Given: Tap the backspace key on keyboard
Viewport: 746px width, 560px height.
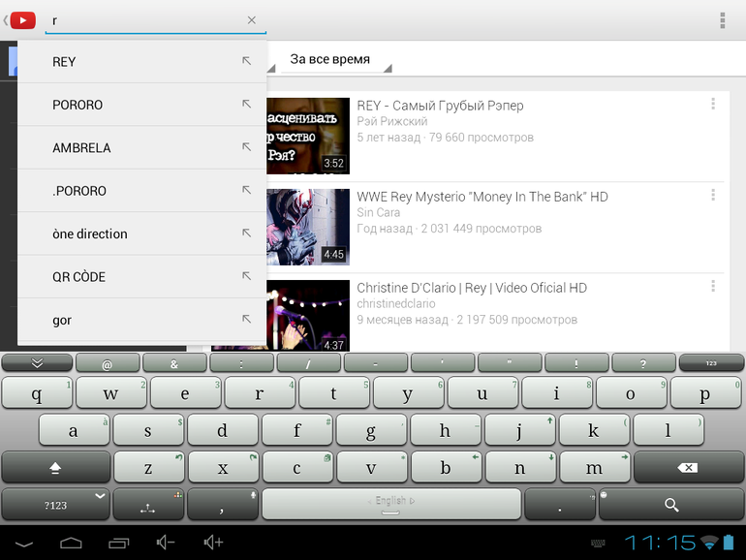Looking at the screenshot, I should [688, 468].
